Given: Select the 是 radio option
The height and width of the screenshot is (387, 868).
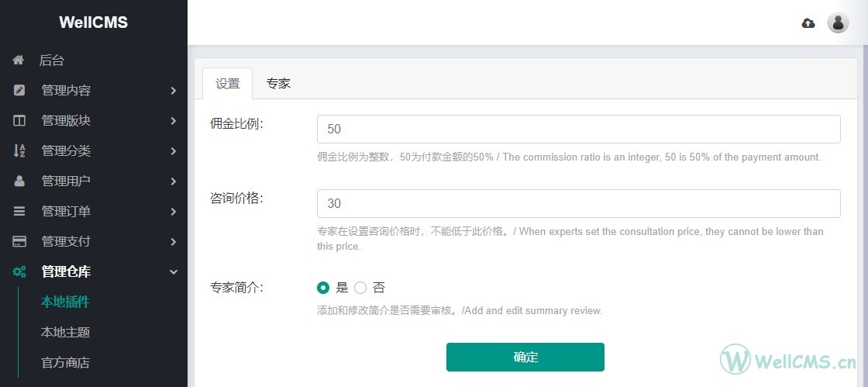Looking at the screenshot, I should [322, 288].
